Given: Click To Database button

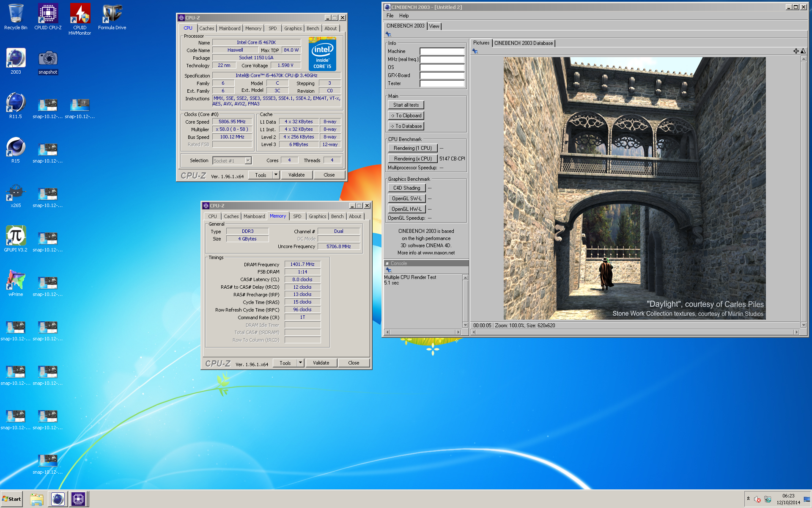Looking at the screenshot, I should pyautogui.click(x=406, y=126).
